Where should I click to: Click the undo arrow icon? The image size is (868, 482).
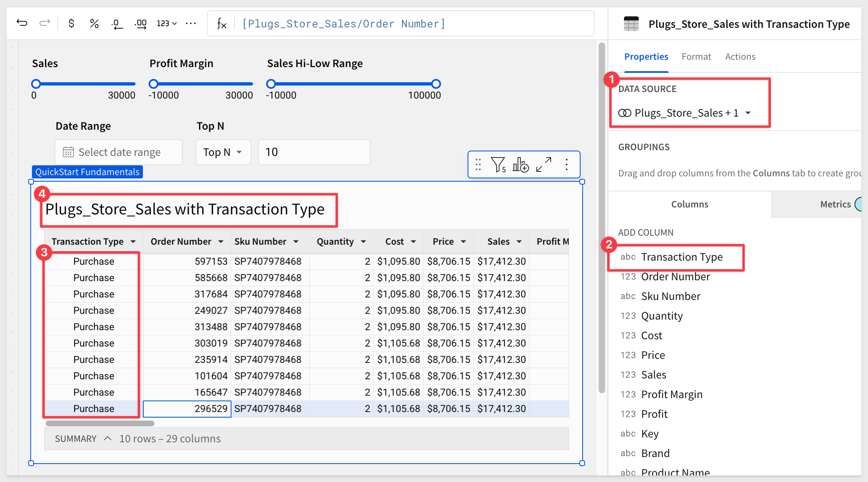pos(22,23)
